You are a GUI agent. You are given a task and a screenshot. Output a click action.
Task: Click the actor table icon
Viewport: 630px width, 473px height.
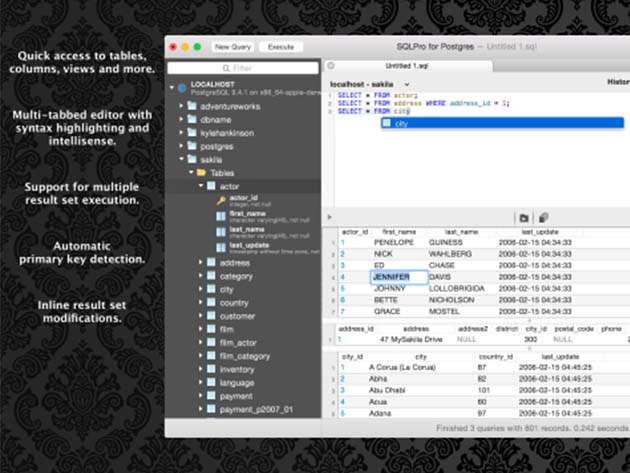[211, 186]
